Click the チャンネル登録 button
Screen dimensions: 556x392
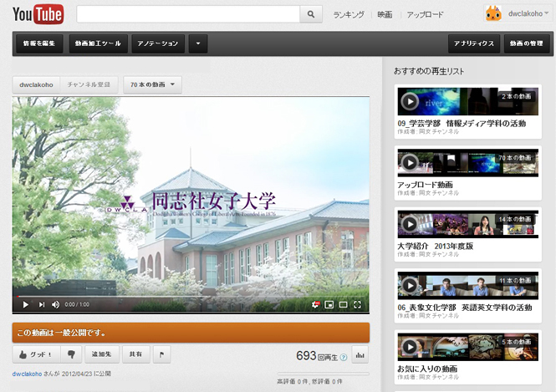(x=89, y=84)
